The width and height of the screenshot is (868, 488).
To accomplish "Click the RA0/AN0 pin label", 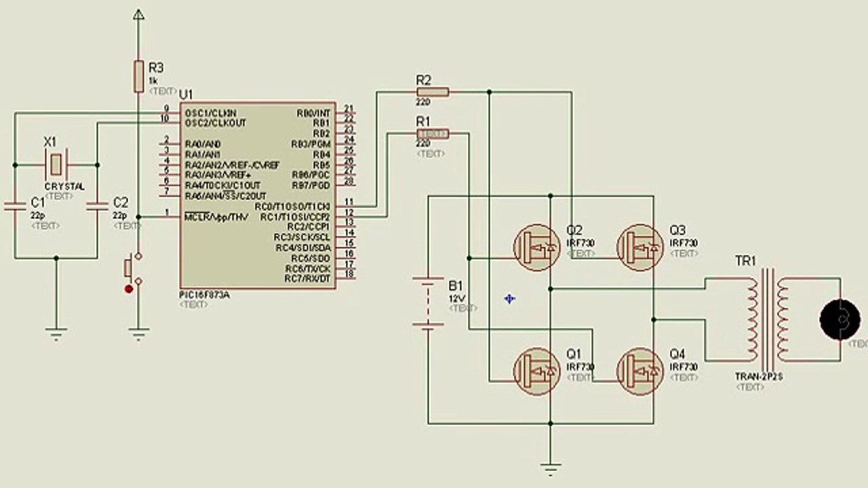I will (203, 144).
